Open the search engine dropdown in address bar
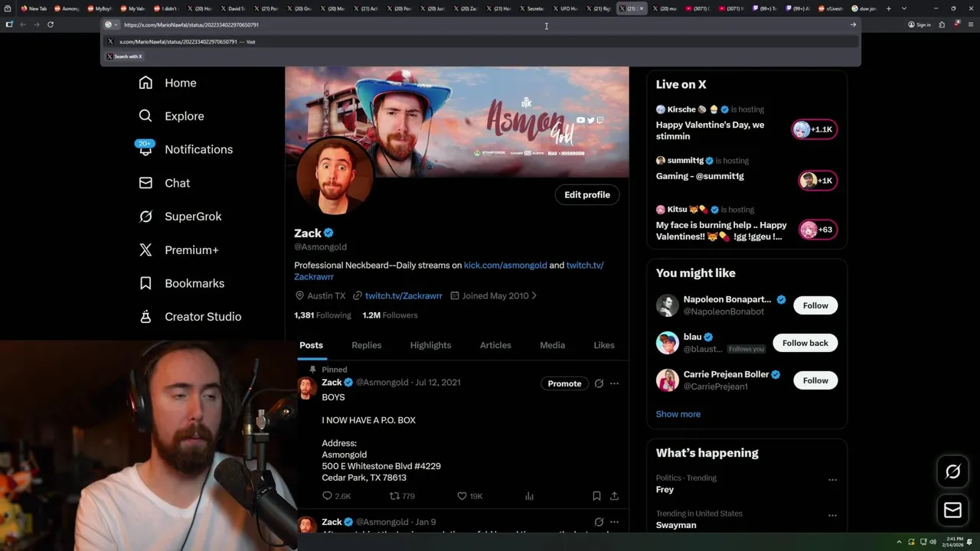Viewport: 980px width, 551px height. point(111,24)
